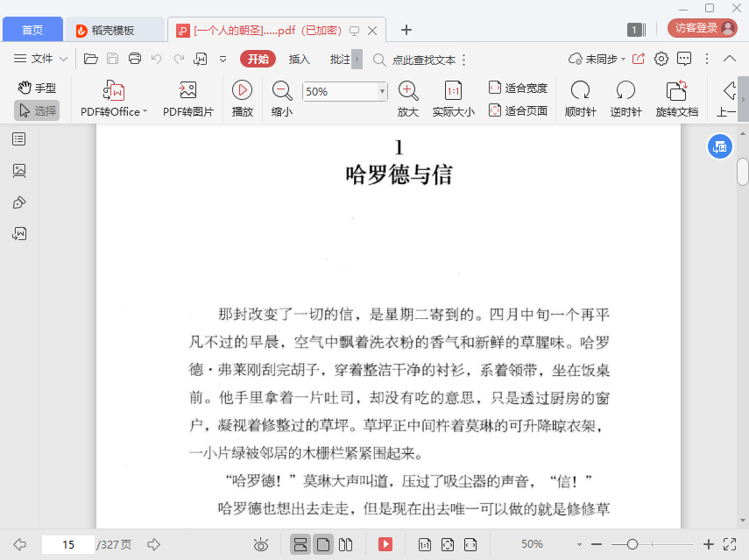The height and width of the screenshot is (560, 749).
Task: Choose 适合页面 fit page option
Action: [x=519, y=110]
